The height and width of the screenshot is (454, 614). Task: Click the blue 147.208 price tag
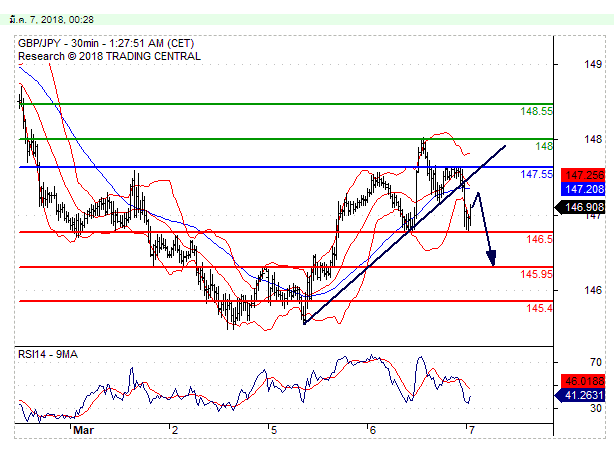583,189
